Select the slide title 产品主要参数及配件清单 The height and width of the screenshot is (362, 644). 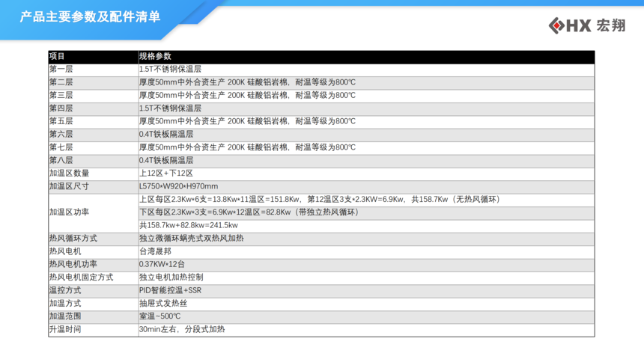point(90,16)
